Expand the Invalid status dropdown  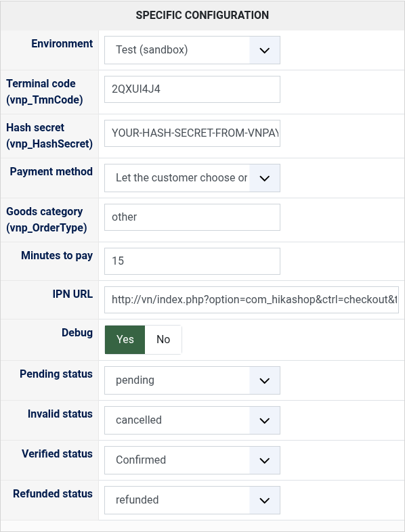(x=192, y=420)
